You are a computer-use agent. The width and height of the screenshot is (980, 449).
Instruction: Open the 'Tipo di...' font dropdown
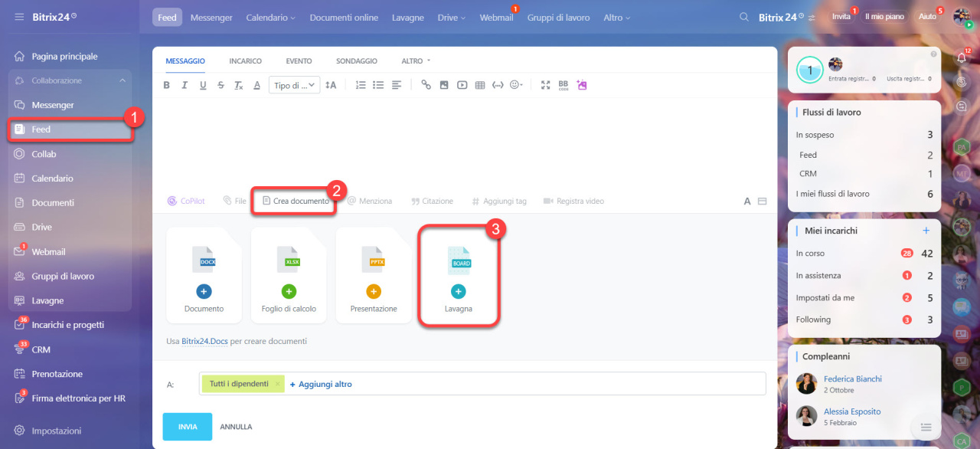tap(294, 85)
